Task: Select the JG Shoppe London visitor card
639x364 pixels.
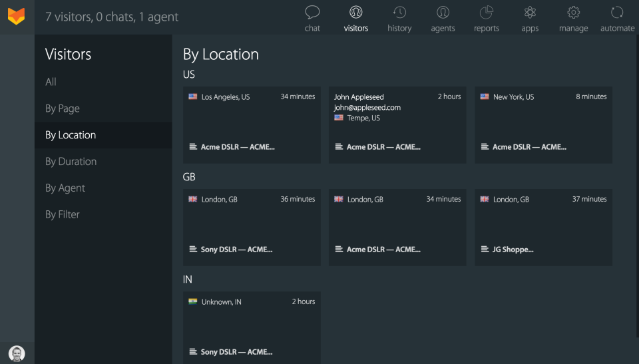Action: [543, 227]
